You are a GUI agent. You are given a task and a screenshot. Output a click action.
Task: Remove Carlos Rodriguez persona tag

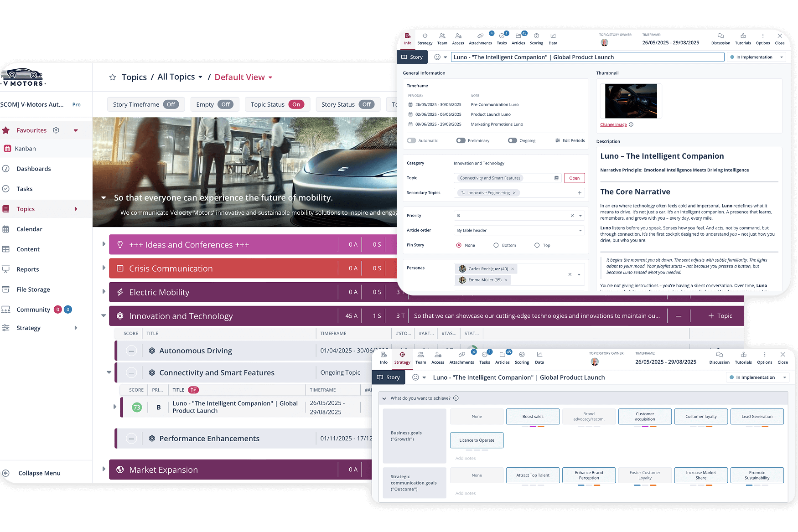[512, 269]
